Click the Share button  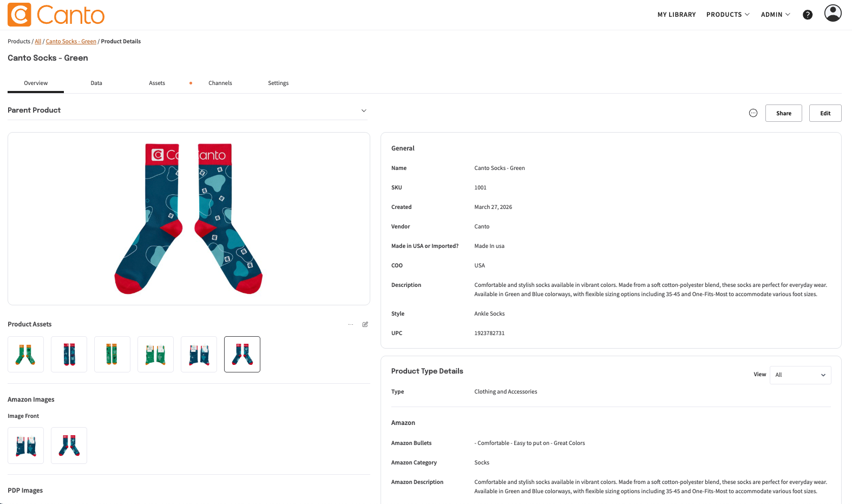pyautogui.click(x=783, y=113)
